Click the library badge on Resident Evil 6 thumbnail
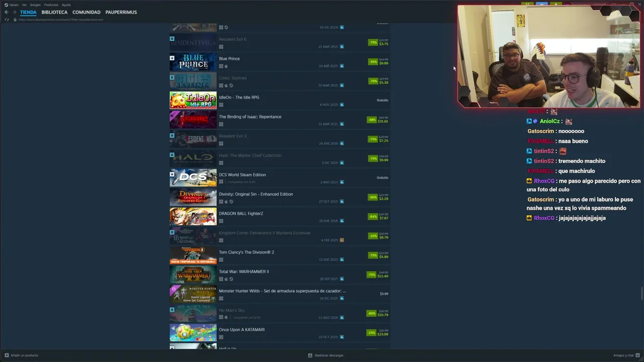This screenshot has width=644, height=362. 172,39
